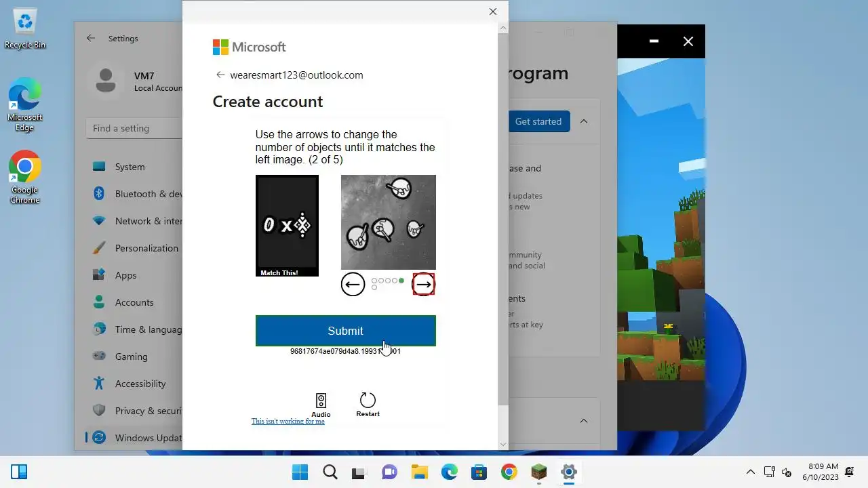This screenshot has height=488, width=868.
Task: Click the left arrow captcha button
Action: click(x=353, y=285)
